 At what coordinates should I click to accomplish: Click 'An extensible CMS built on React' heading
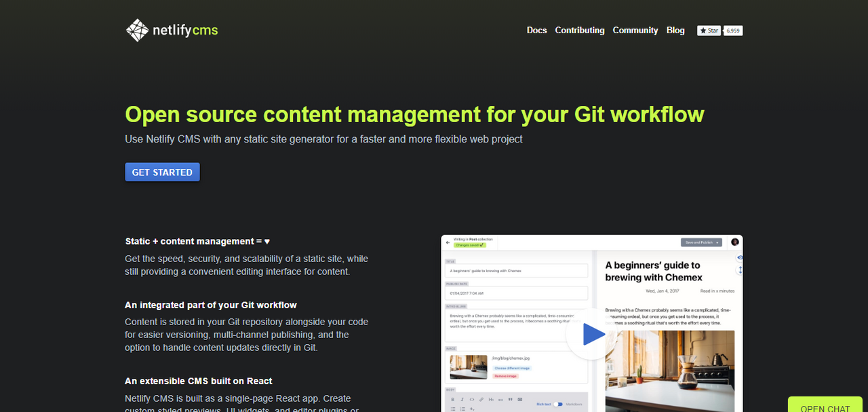(x=199, y=381)
